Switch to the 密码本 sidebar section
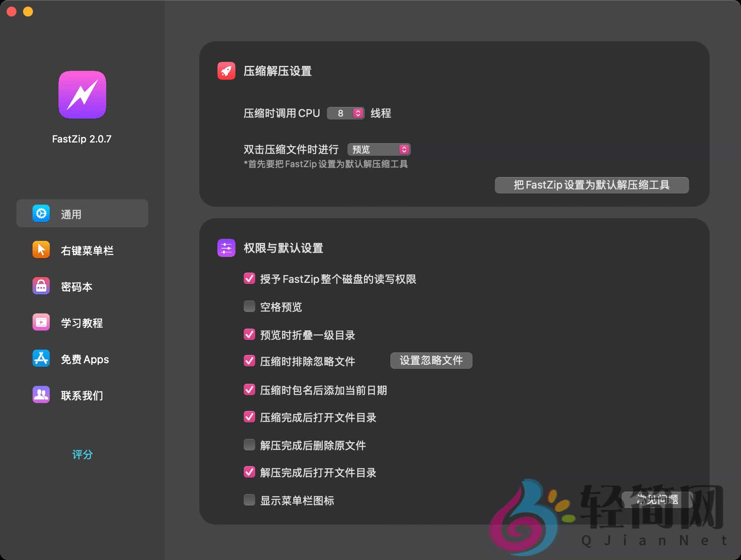Image resolution: width=741 pixels, height=560 pixels. [x=76, y=285]
